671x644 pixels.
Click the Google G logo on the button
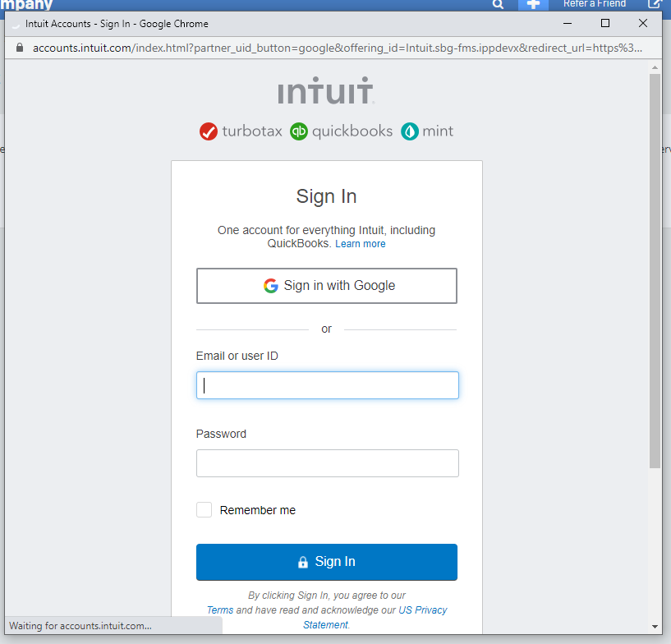tap(270, 286)
